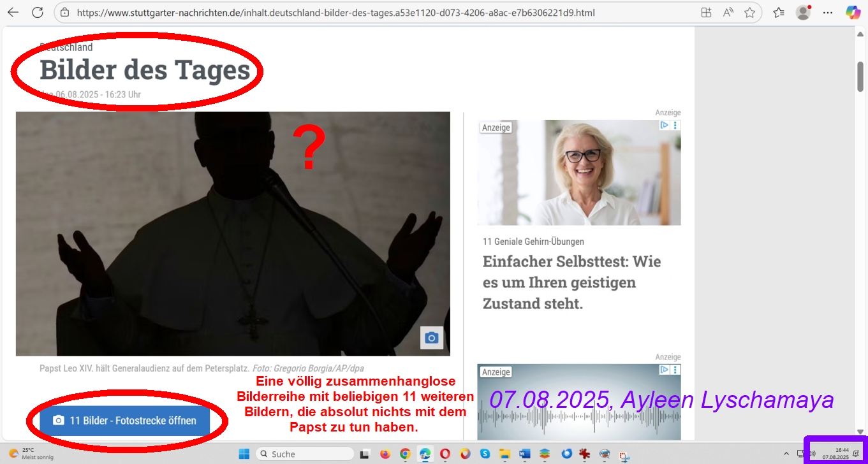Click the address bar URL field

[332, 12]
